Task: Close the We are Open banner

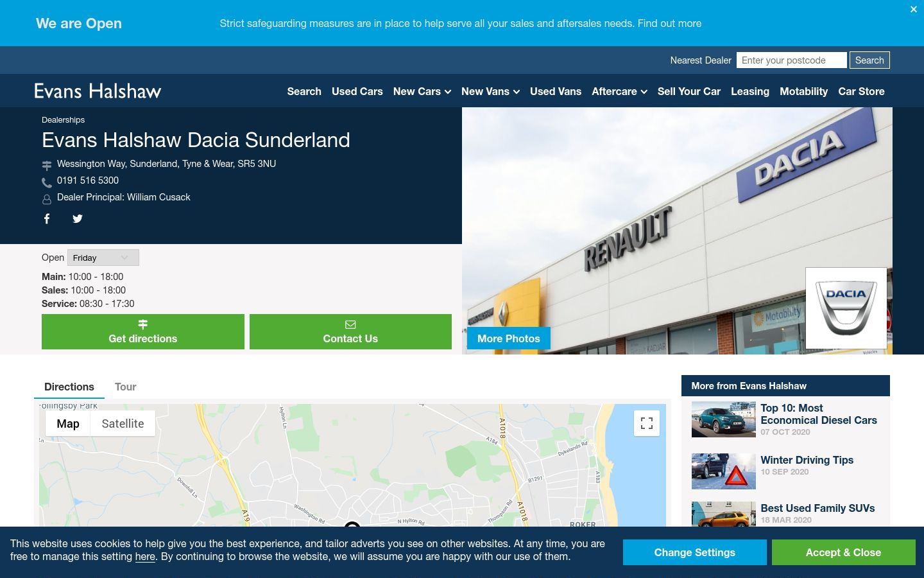Action: (914, 9)
